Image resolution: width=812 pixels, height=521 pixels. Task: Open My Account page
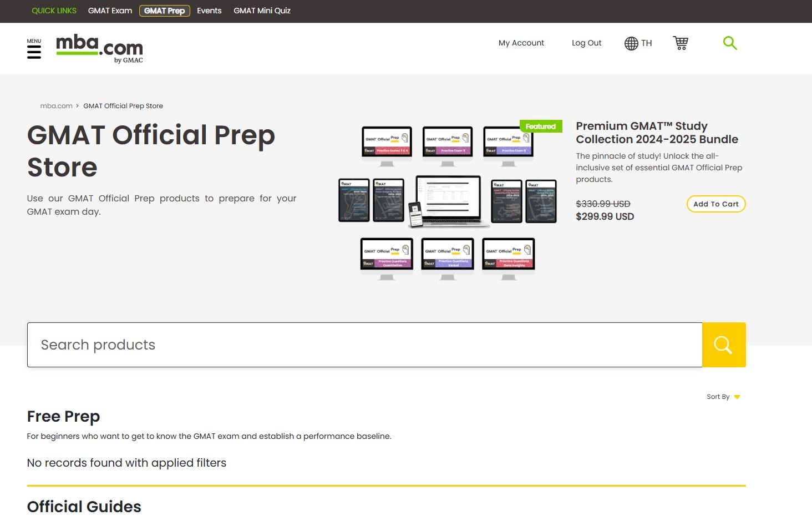tap(521, 43)
